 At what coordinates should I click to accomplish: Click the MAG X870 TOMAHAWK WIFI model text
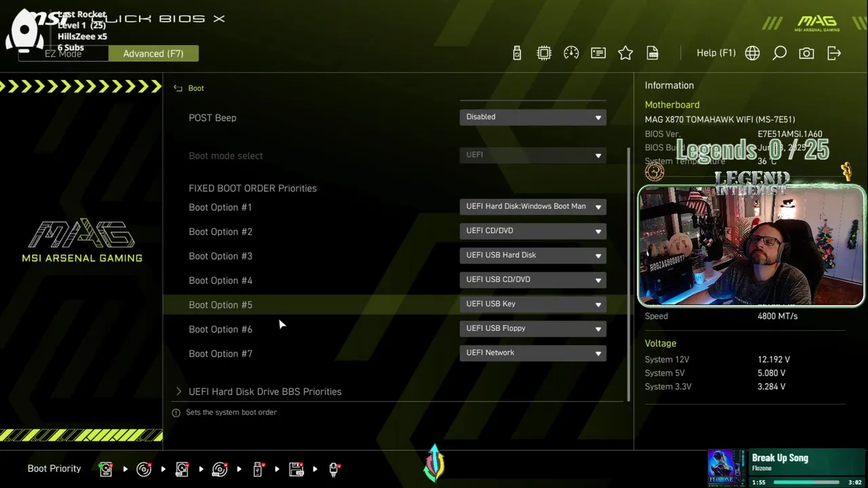coord(719,119)
